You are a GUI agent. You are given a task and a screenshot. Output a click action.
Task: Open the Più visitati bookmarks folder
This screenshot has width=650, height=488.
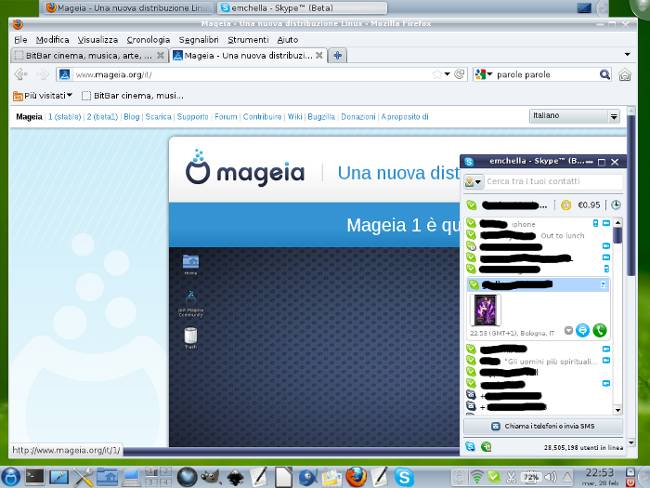pos(42,96)
